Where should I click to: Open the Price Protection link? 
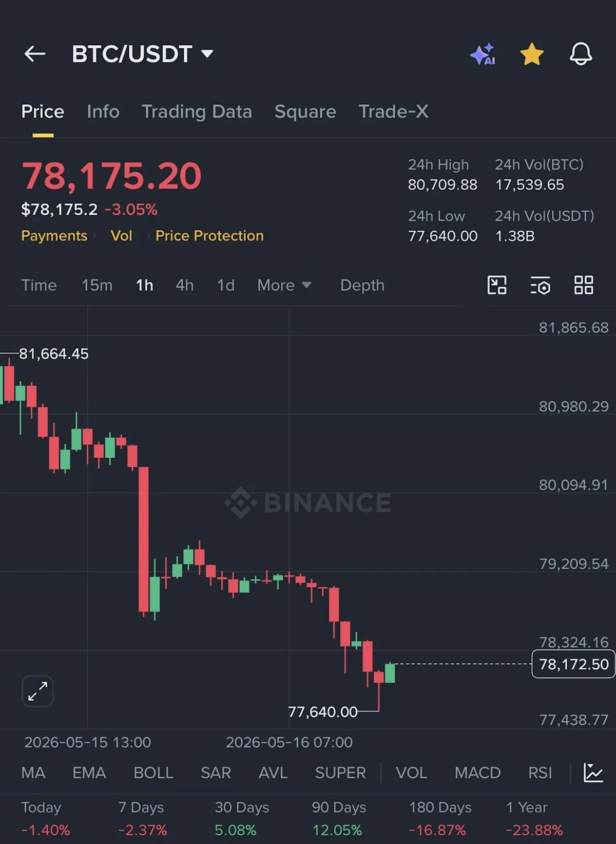click(x=209, y=236)
